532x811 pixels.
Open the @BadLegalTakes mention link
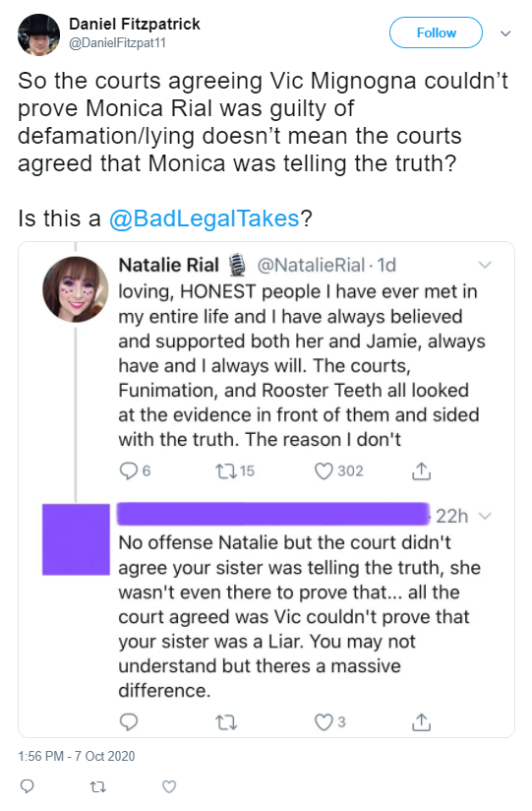pyautogui.click(x=205, y=218)
